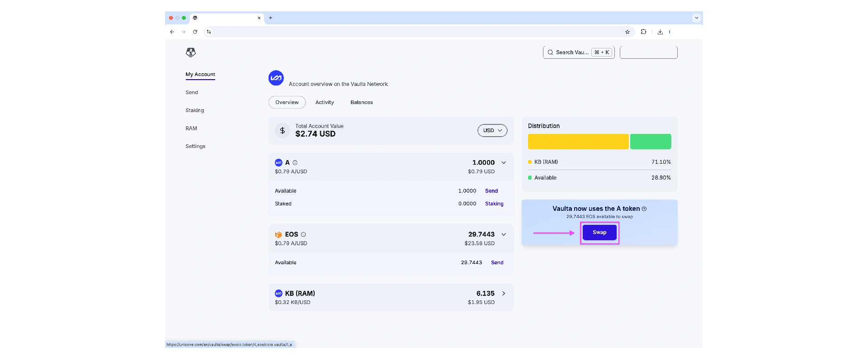Click the search magnifier icon
Viewport: 868px width, 361px height.
pos(550,52)
